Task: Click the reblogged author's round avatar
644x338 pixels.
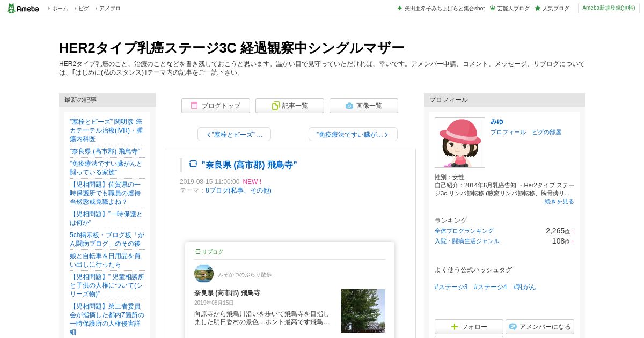Action: pos(204,274)
